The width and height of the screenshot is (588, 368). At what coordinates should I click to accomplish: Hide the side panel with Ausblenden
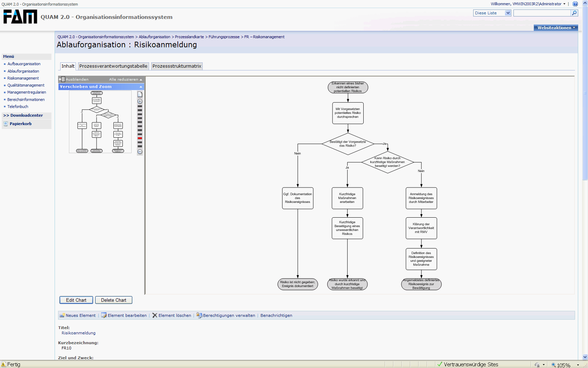coord(74,80)
